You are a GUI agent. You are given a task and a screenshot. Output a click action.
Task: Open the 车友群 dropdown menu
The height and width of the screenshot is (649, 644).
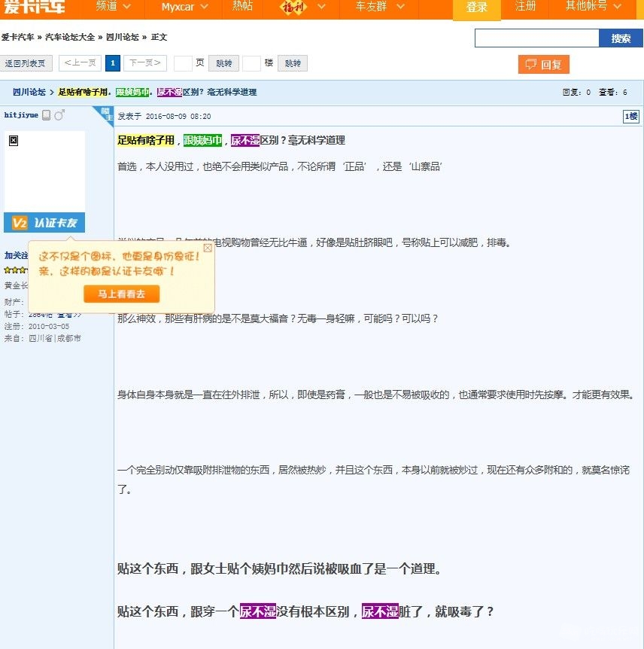click(380, 7)
